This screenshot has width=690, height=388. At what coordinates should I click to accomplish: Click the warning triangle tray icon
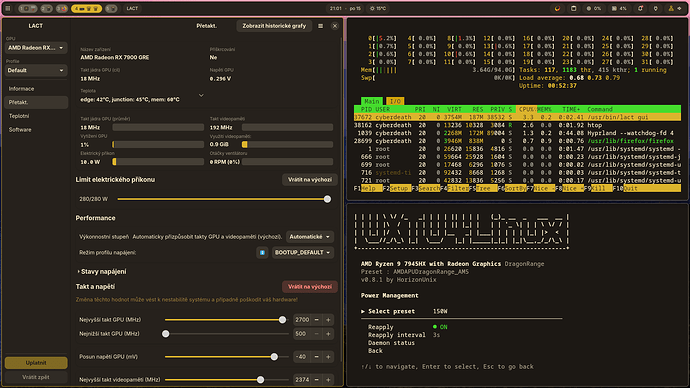671,8
